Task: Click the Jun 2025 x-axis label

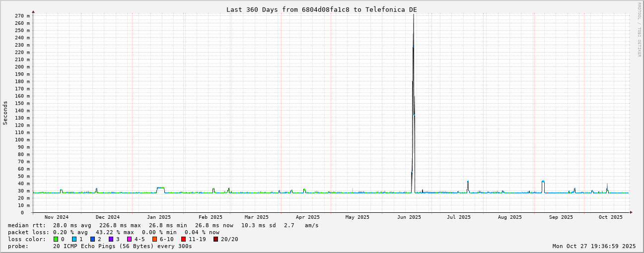Action: (409, 217)
